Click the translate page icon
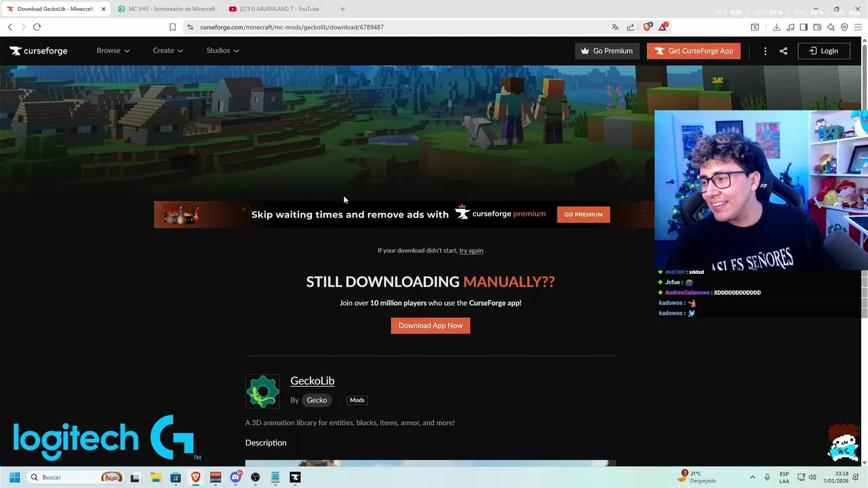Image resolution: width=868 pixels, height=488 pixels. click(x=615, y=27)
